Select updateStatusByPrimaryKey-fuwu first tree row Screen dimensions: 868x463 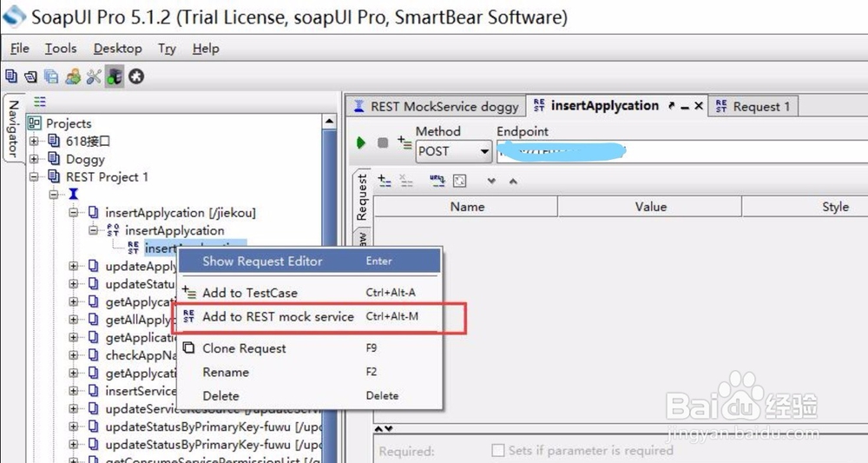[x=214, y=427]
